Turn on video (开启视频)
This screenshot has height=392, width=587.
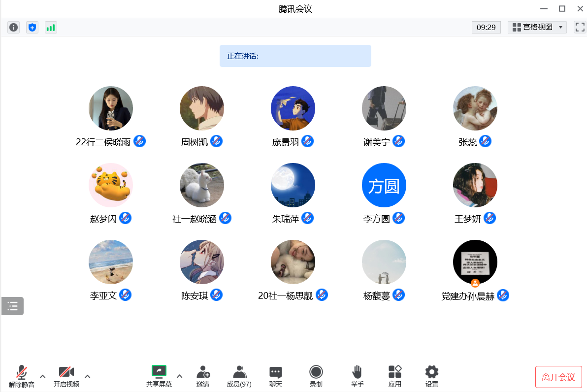click(66, 377)
